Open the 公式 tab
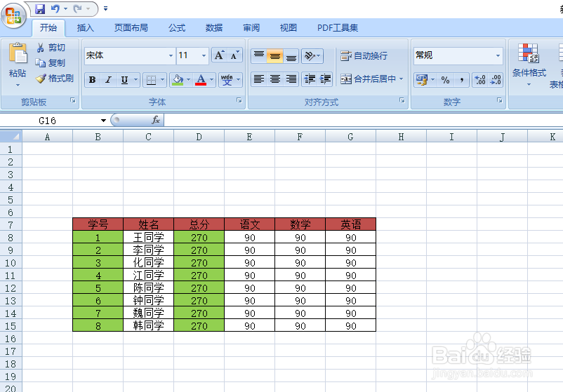 177,28
